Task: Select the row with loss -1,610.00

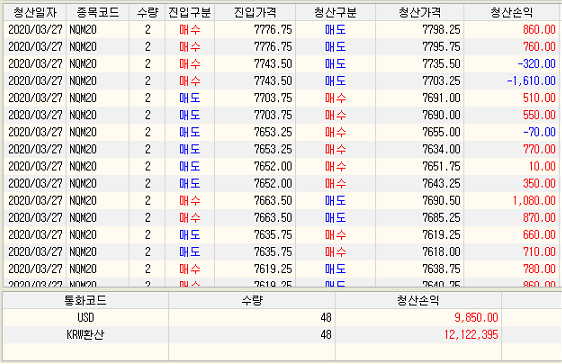Action: [281, 81]
